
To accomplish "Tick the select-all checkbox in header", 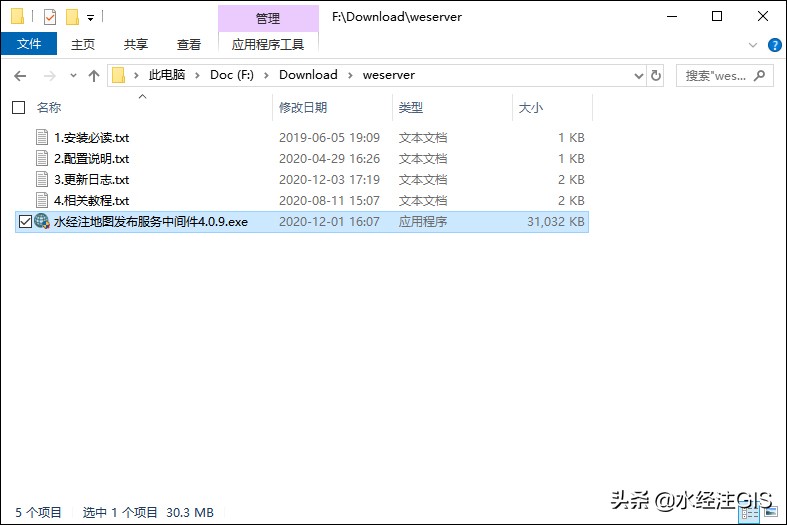I will coord(19,107).
